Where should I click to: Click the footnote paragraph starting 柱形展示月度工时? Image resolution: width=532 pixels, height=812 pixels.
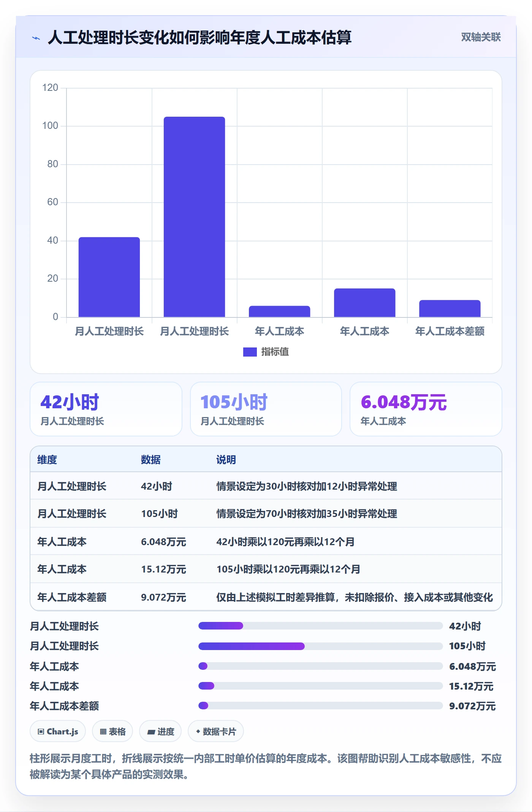pyautogui.click(x=266, y=766)
